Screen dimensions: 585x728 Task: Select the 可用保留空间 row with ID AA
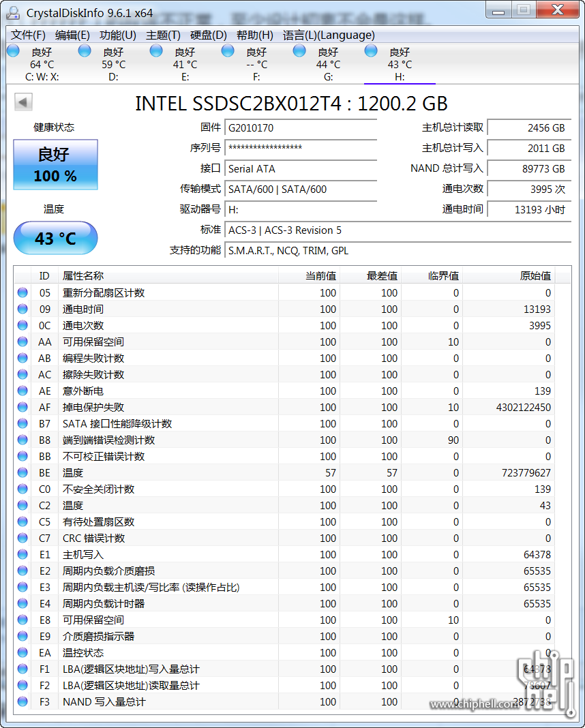(285, 342)
